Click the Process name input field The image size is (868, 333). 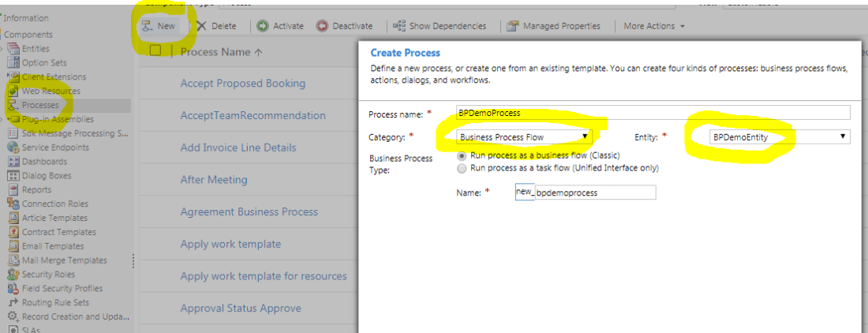653,112
